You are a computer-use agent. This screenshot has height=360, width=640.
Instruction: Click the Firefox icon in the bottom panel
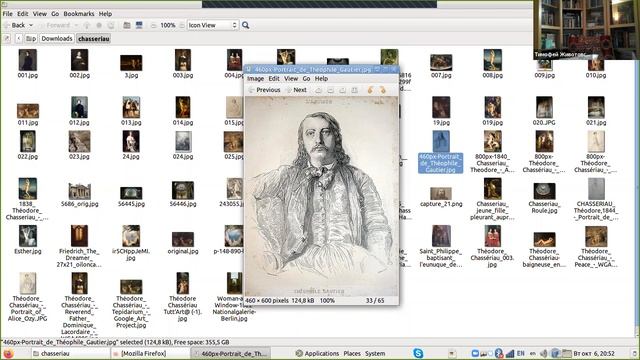(x=8, y=353)
